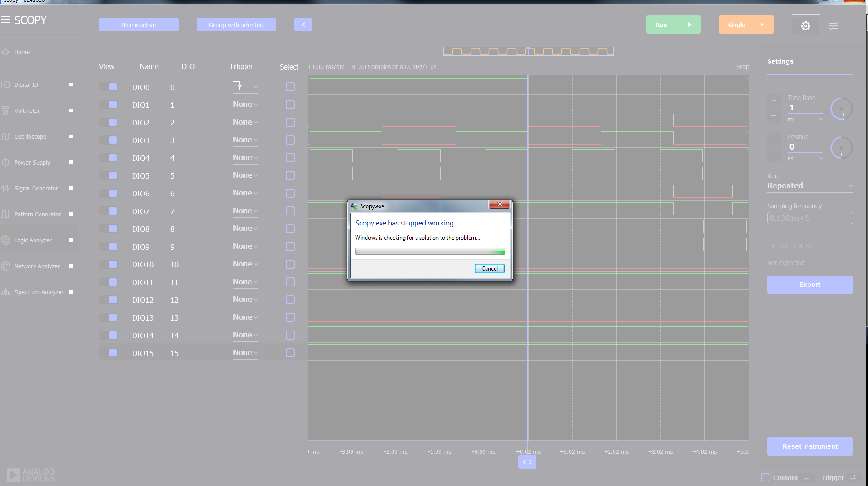Open the DIO1 trigger None dropdown

[245, 105]
